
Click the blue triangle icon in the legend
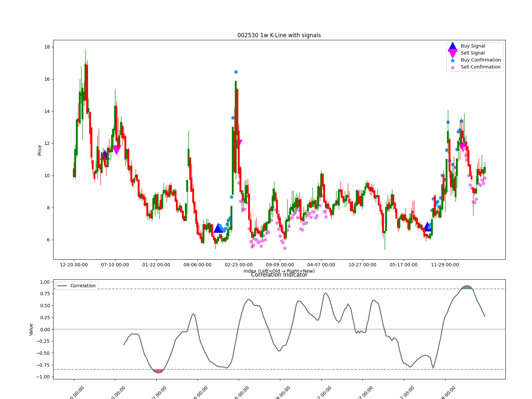point(453,46)
